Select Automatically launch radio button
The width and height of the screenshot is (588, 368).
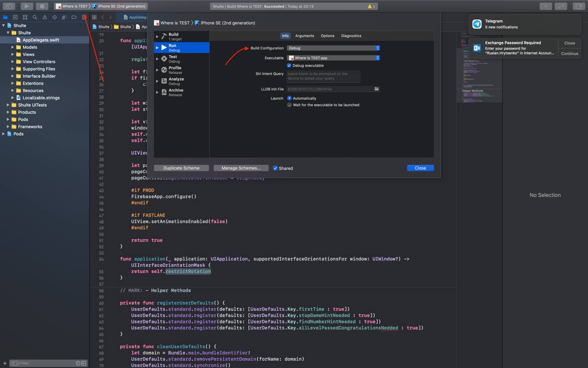[289, 98]
